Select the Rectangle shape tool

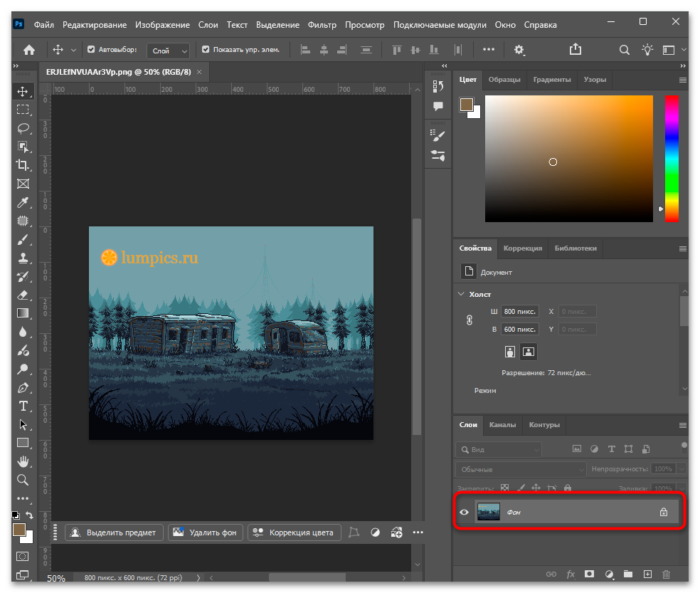23,443
